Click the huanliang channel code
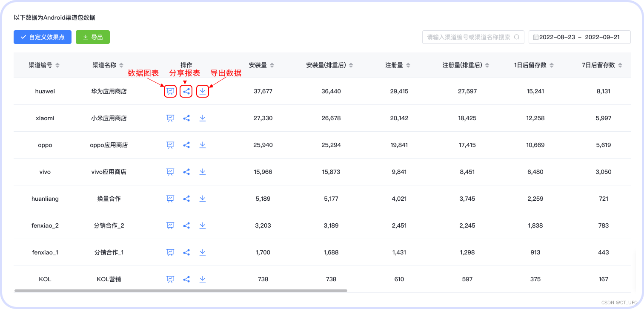This screenshot has width=644, height=309. (45, 199)
